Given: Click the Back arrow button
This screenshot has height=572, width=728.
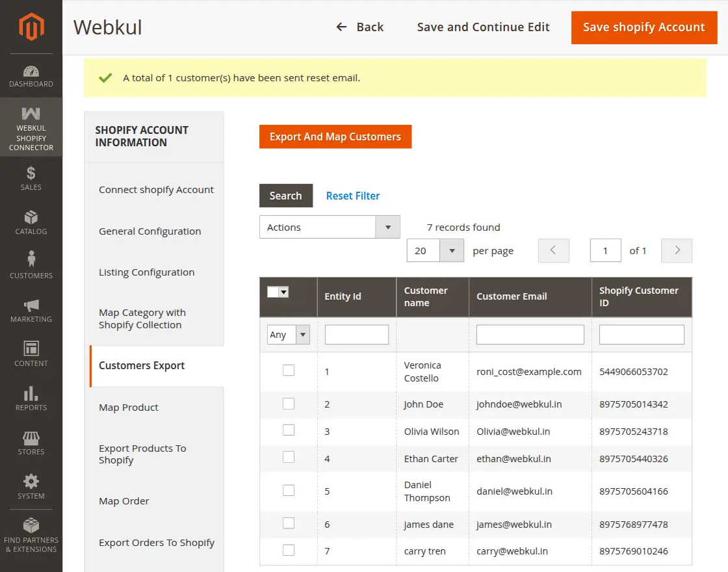Looking at the screenshot, I should [x=360, y=27].
